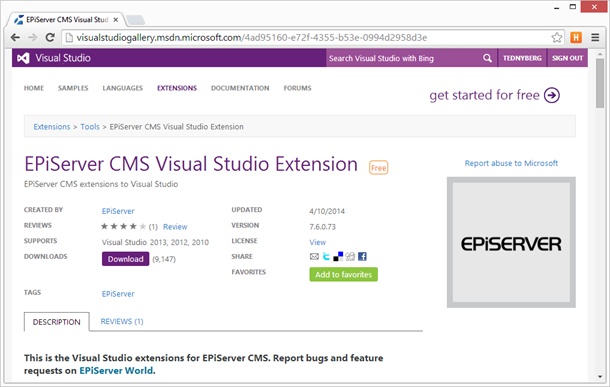Reload the page with the refresh icon
This screenshot has height=387, width=610.
(x=50, y=37)
